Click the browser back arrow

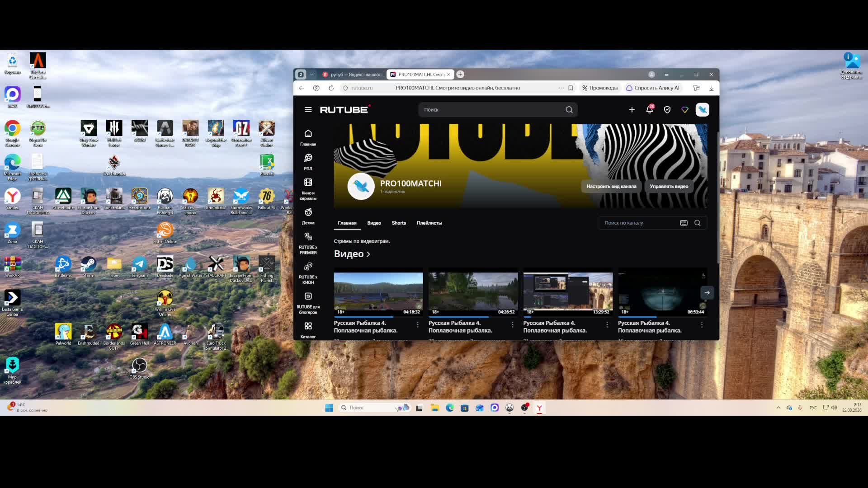tap(302, 88)
